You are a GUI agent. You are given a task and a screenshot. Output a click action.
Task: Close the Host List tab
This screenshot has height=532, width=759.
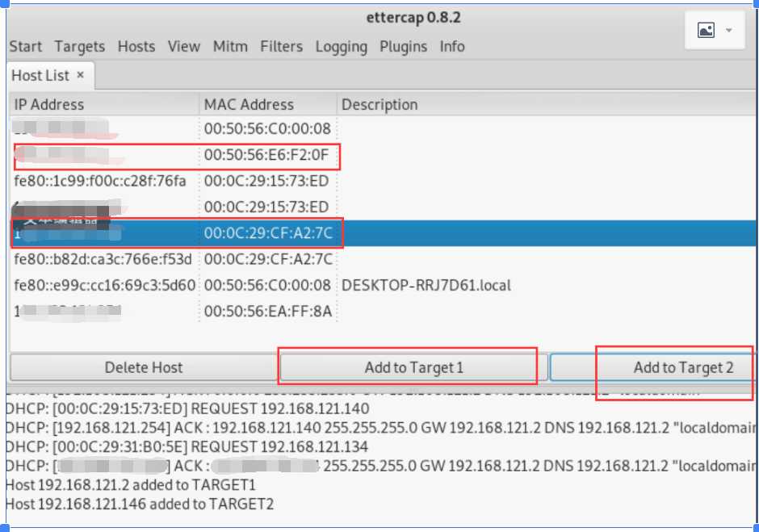point(81,75)
